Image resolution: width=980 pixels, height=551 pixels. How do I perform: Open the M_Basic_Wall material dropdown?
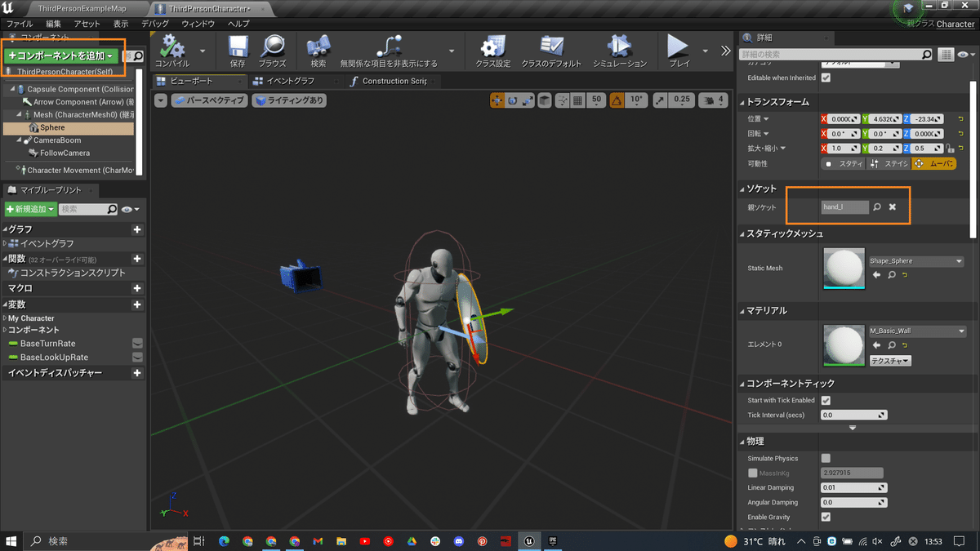tap(916, 331)
